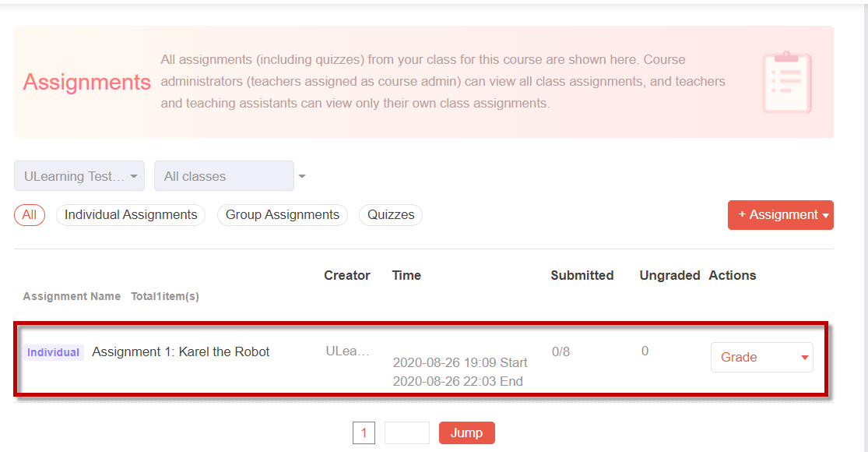Open Assignment 1: Karel the Robot
This screenshot has height=452, width=868.
coord(181,351)
